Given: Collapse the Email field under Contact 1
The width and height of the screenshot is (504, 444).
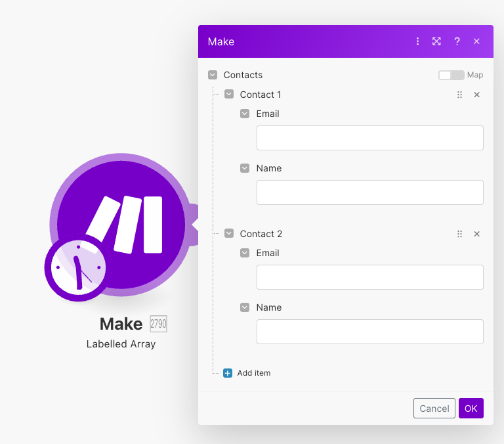Looking at the screenshot, I should coord(245,114).
